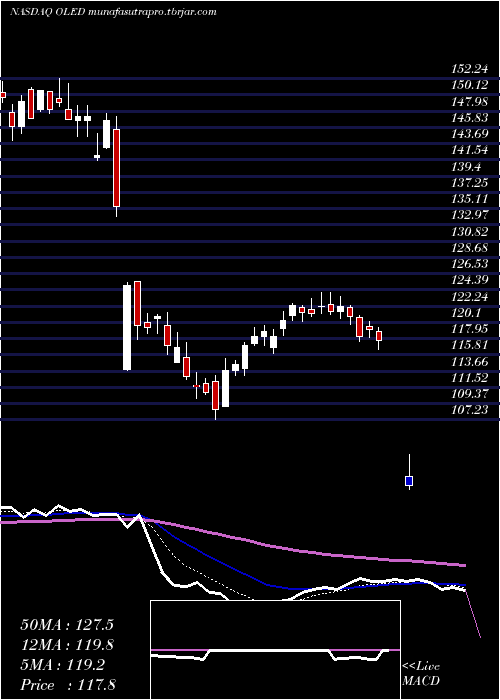
Task: Click the 126.53 price axis label
Action: pos(469,264)
